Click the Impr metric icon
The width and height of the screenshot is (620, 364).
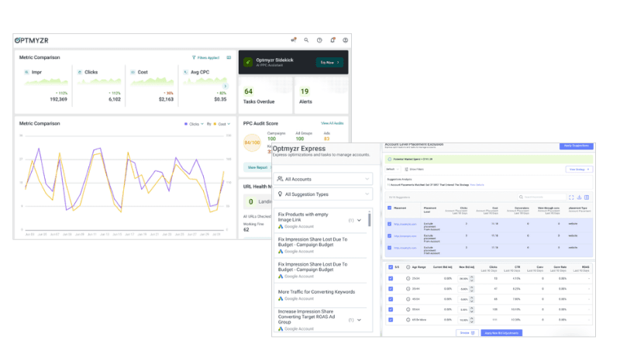coord(26,72)
